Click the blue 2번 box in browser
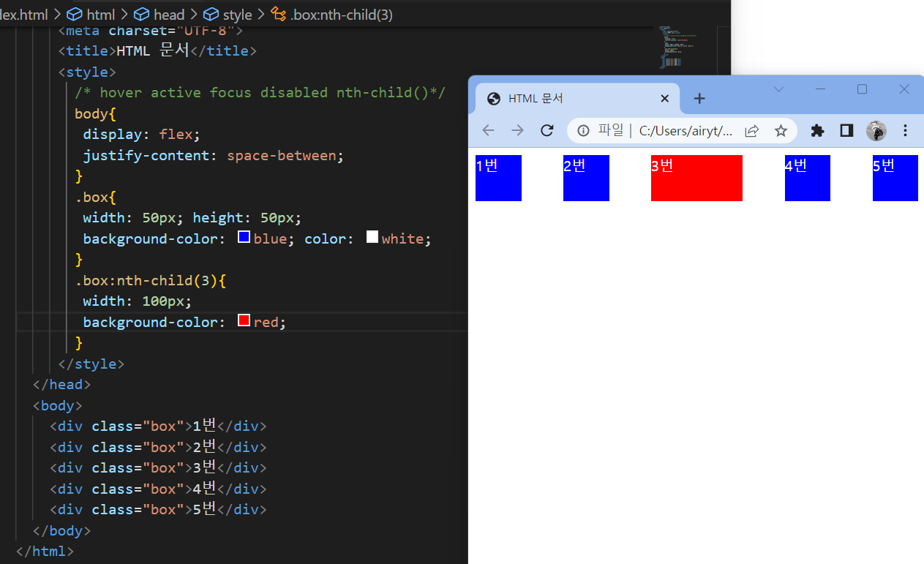 [x=586, y=178]
